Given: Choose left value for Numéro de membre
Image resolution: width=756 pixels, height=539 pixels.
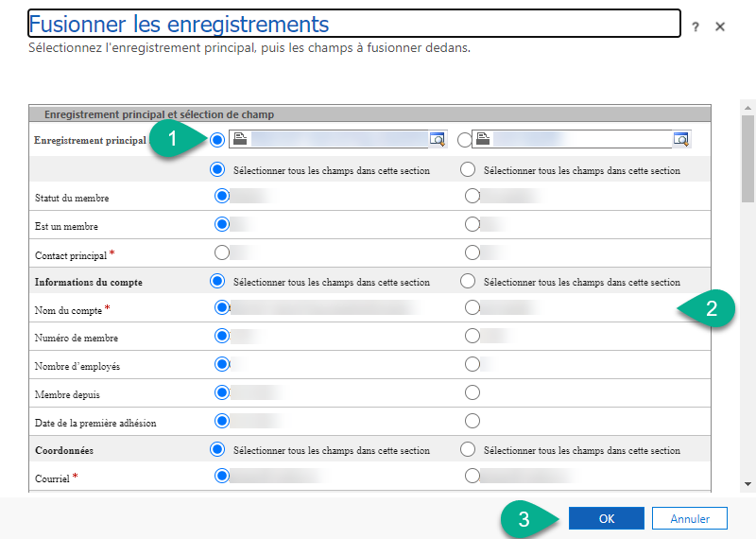Looking at the screenshot, I should (222, 336).
